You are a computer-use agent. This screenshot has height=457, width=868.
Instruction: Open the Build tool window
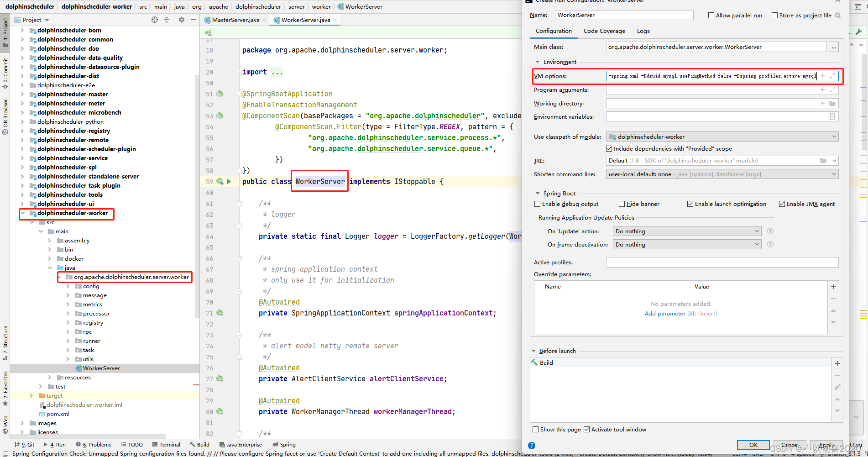coord(200,444)
